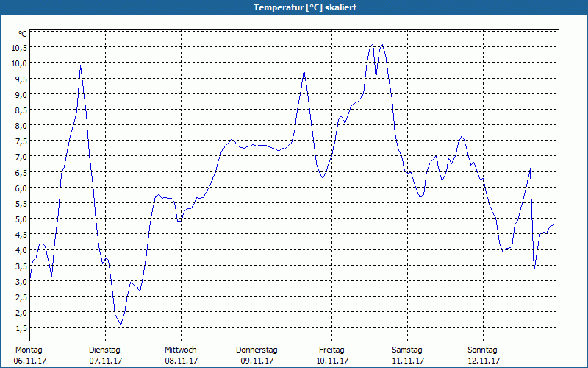Select the Dienstag 07.11.17 axis label
The image size is (588, 368).
point(105,355)
